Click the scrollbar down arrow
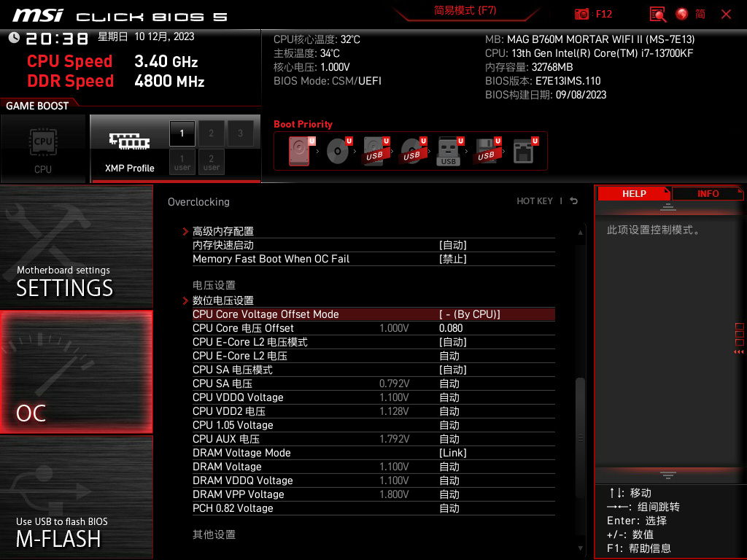The height and width of the screenshot is (560, 747). (580, 548)
